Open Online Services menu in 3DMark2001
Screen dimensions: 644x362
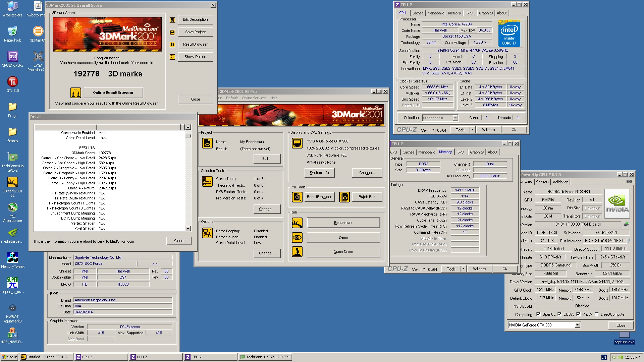254,98
